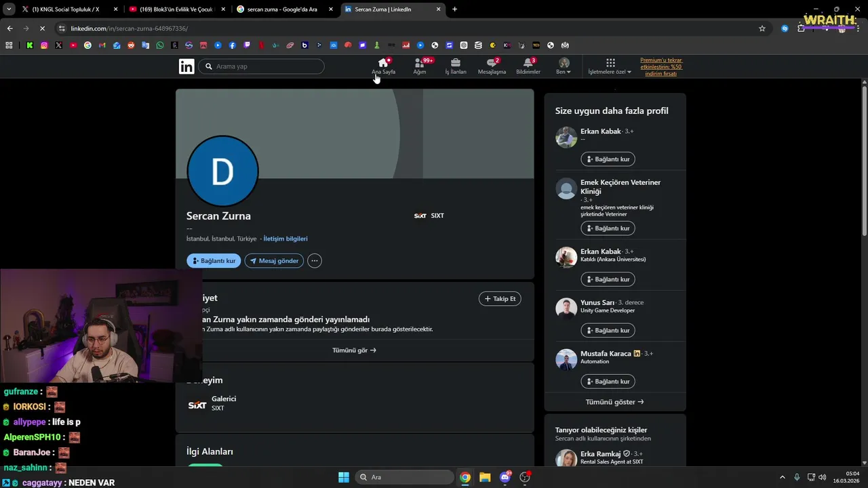The width and height of the screenshot is (868, 488).
Task: Connect with Mustafa Karaca
Action: [x=608, y=382]
